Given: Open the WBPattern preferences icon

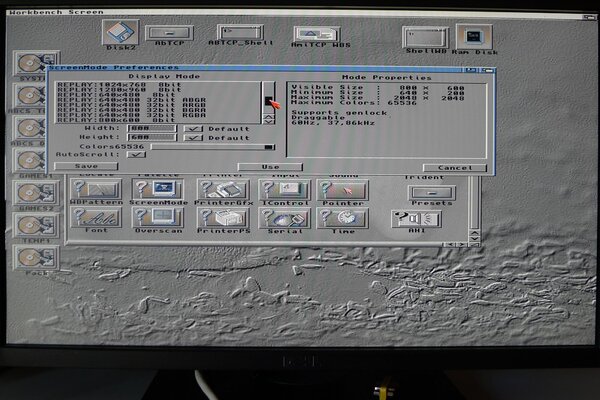Looking at the screenshot, I should (x=96, y=189).
